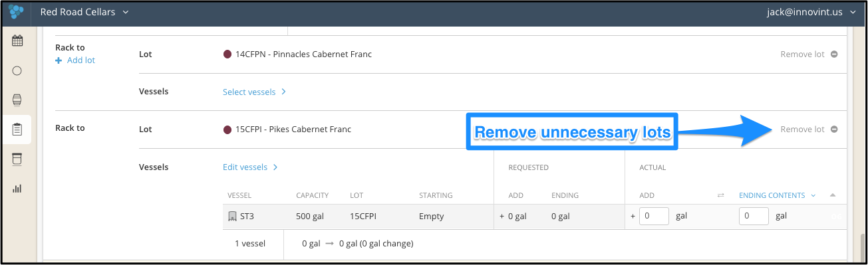Viewport: 868px width, 265px height.
Task: Open the calendar icon in sidebar
Action: coord(17,41)
